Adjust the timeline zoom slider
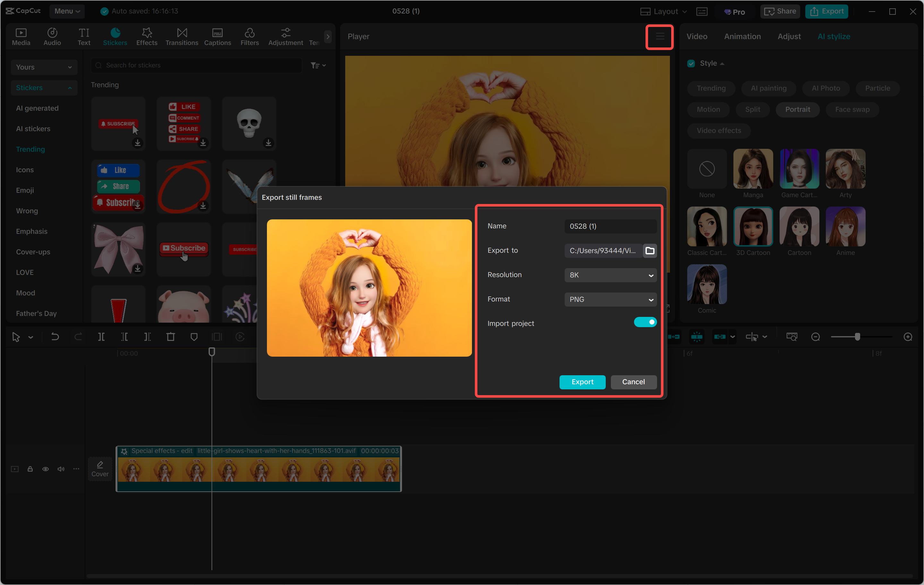The height and width of the screenshot is (585, 924). 858,337
